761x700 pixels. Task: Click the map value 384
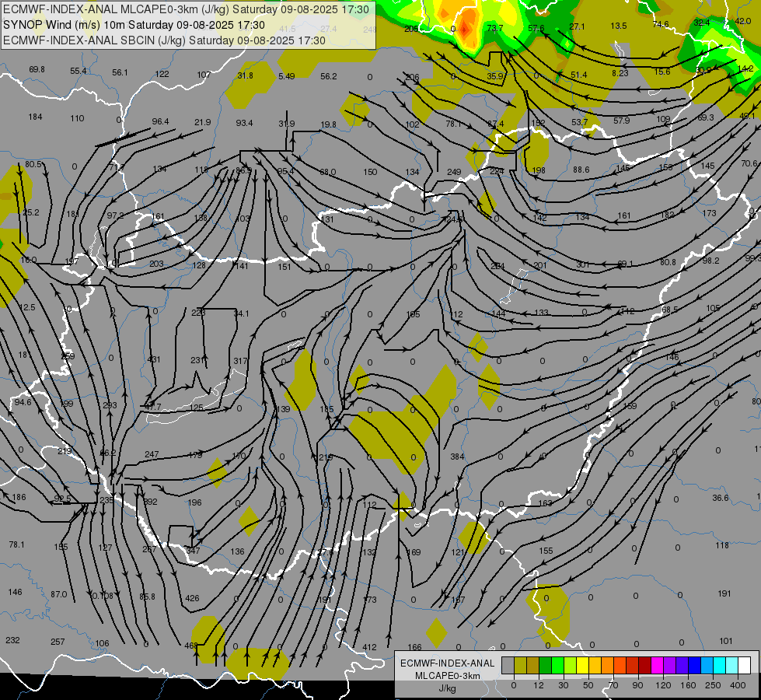457,456
